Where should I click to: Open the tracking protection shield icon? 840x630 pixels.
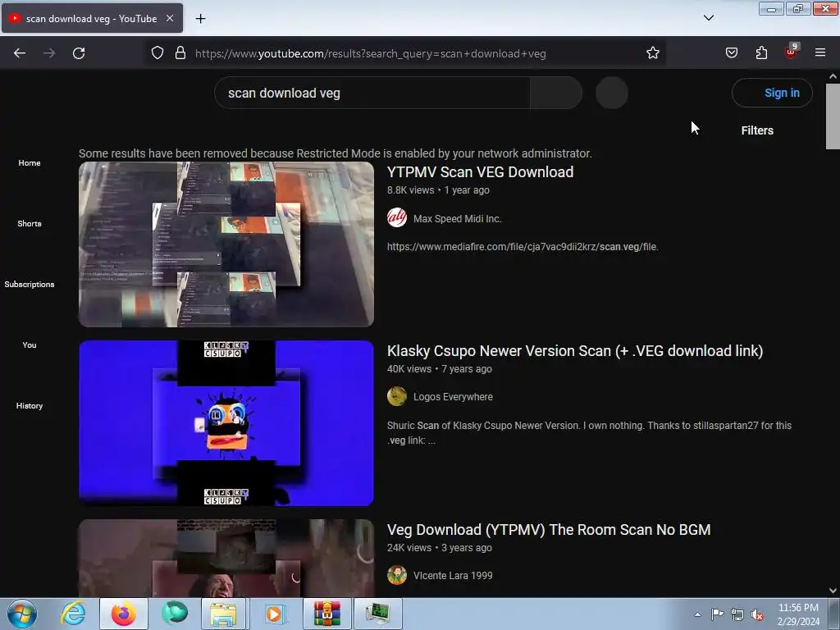[x=157, y=53]
